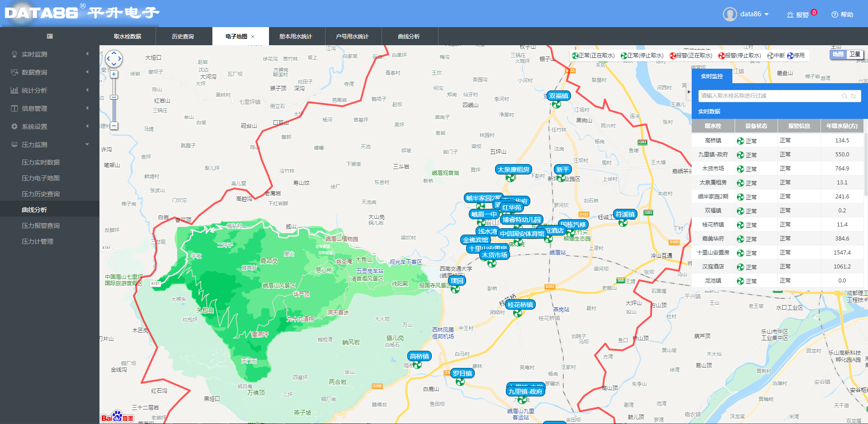Click the map zoom in plus button
The image size is (868, 424).
point(114,74)
